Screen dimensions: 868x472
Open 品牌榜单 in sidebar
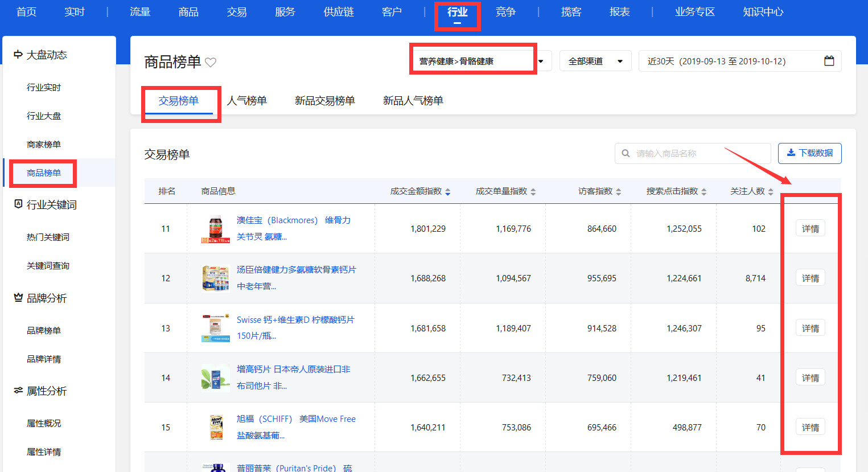coord(44,330)
